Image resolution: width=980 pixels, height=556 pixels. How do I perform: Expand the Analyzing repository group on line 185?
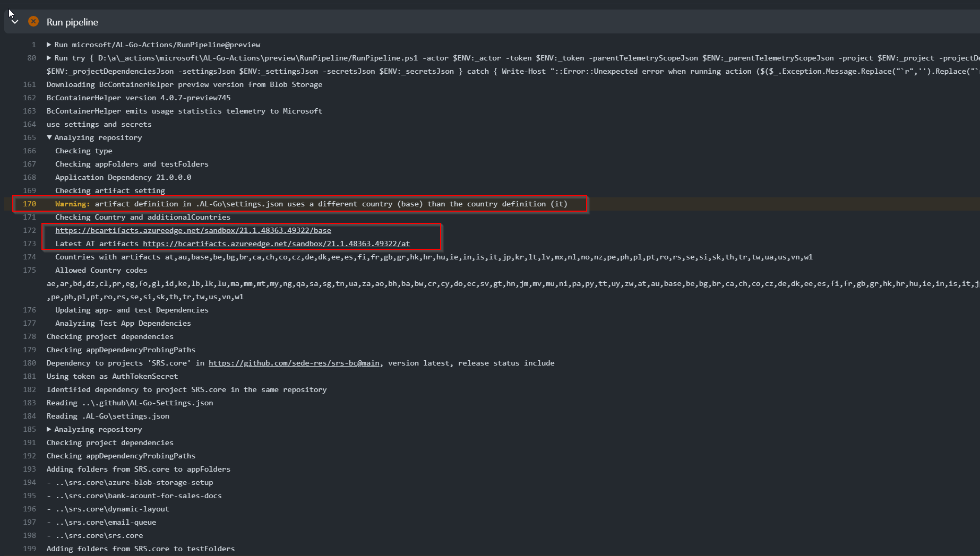[48, 429]
